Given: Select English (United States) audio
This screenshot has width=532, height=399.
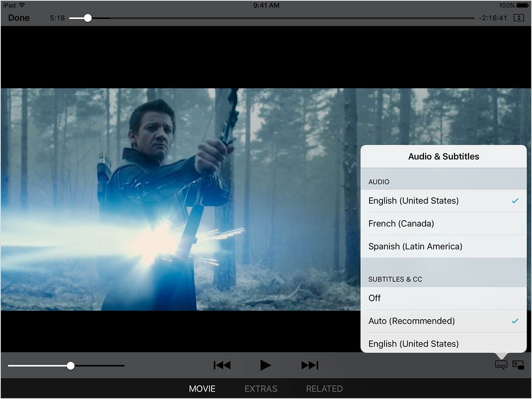Looking at the screenshot, I should pos(443,201).
